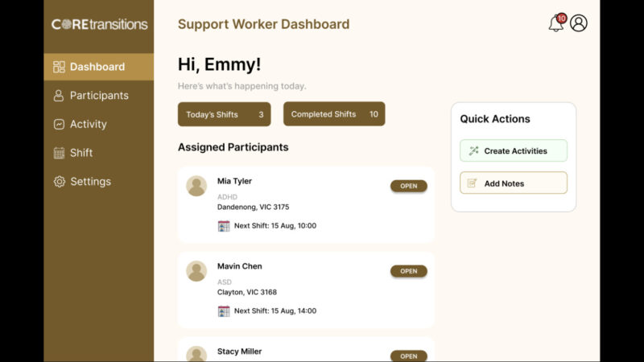Image resolution: width=644 pixels, height=362 pixels.
Task: Open Mia Tyler's participant record
Action: 409,186
